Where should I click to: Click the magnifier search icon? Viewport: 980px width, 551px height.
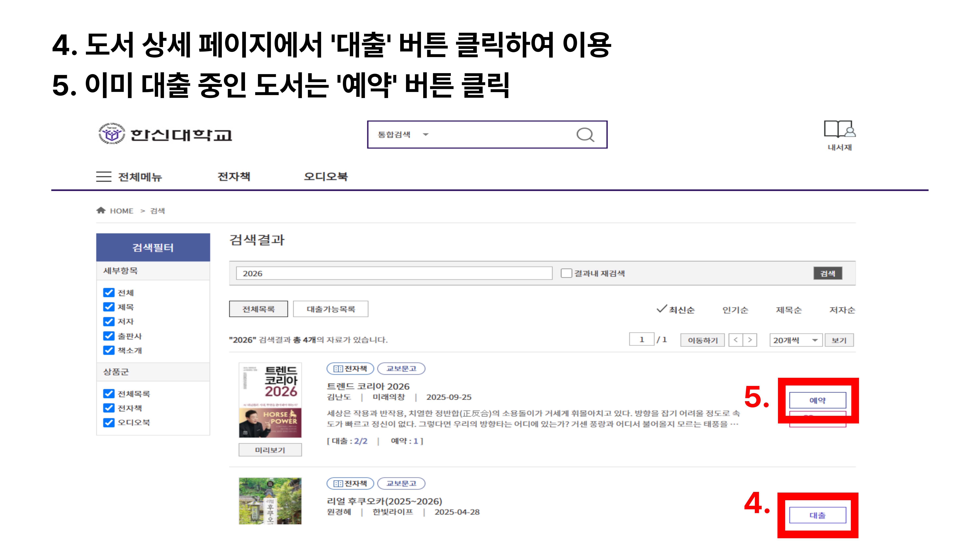585,135
